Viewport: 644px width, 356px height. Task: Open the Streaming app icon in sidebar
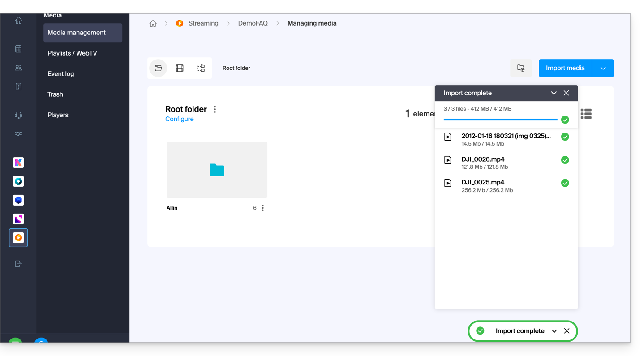[x=18, y=238]
